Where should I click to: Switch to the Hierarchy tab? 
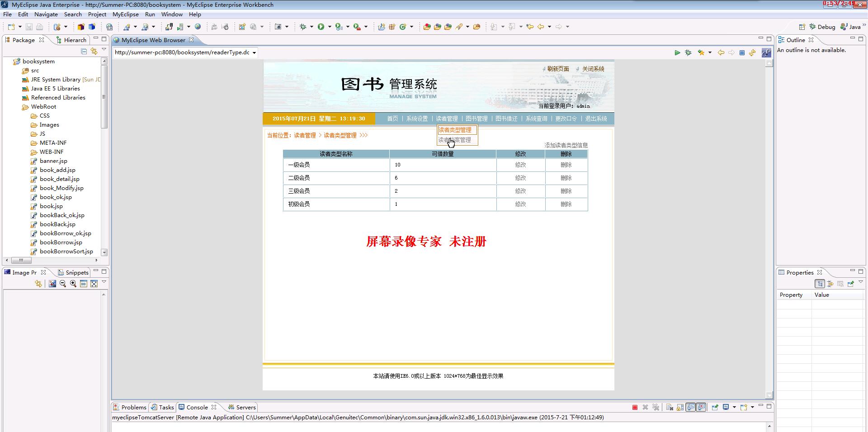click(x=71, y=40)
